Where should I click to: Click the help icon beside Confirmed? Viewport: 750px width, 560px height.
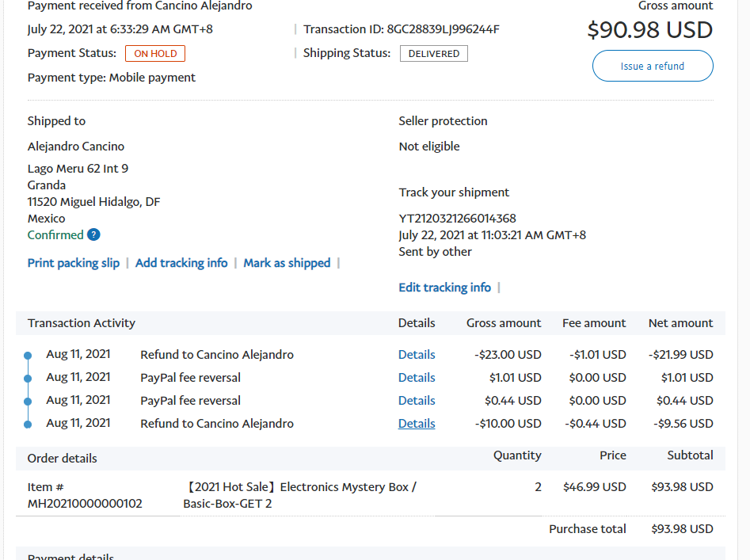click(x=93, y=234)
